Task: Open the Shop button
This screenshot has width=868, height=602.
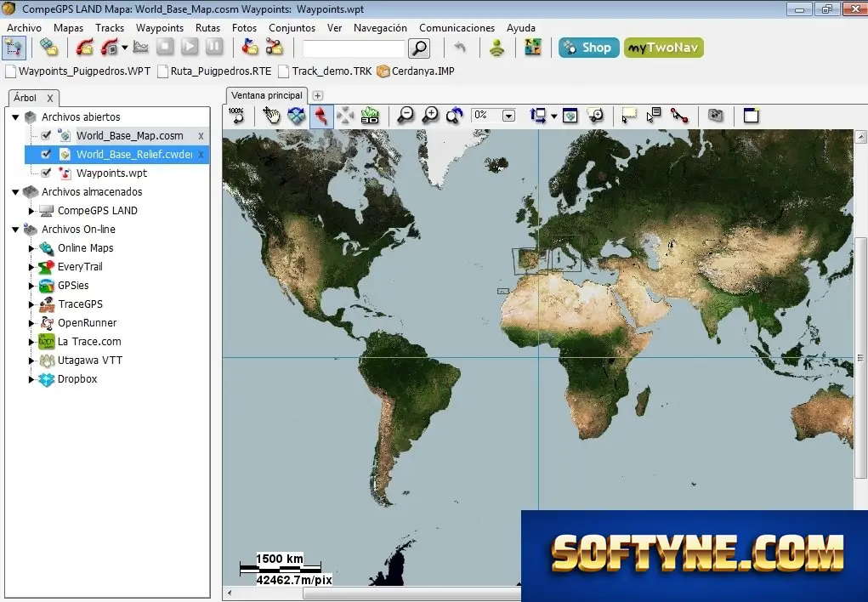Action: click(x=588, y=48)
